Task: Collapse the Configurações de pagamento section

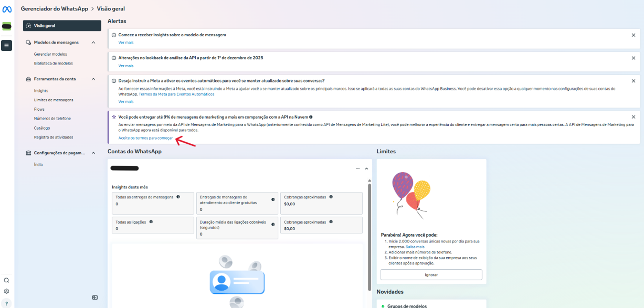Action: 93,153
